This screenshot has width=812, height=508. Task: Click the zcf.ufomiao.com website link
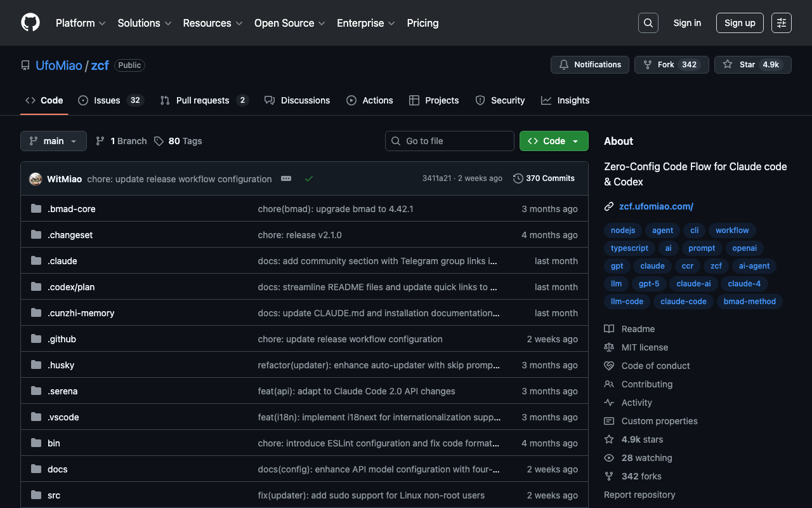coord(656,206)
